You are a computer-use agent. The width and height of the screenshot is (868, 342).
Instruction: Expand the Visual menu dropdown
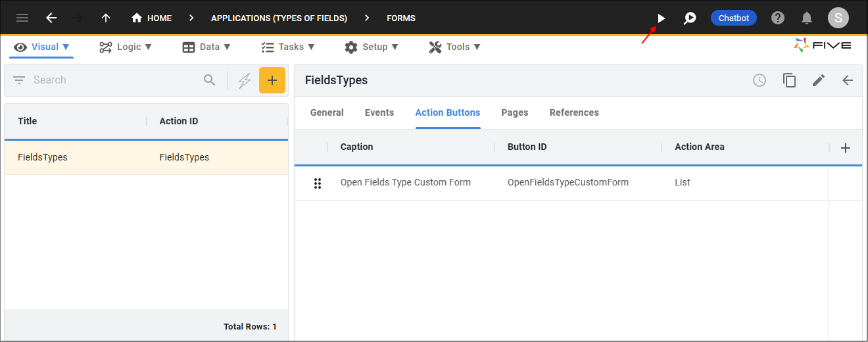point(43,47)
